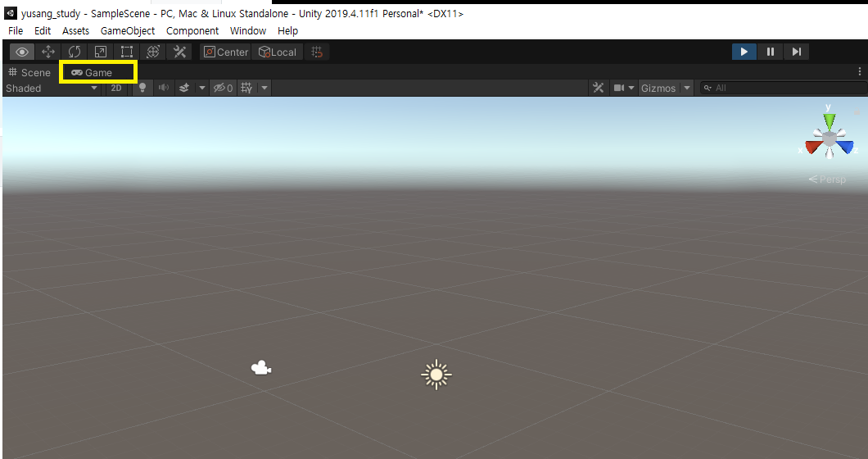868x459 pixels.
Task: Step one frame forward
Action: (796, 52)
